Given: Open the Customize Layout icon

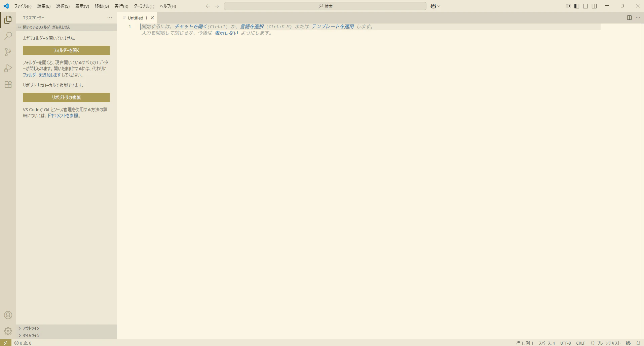Looking at the screenshot, I should [568, 6].
